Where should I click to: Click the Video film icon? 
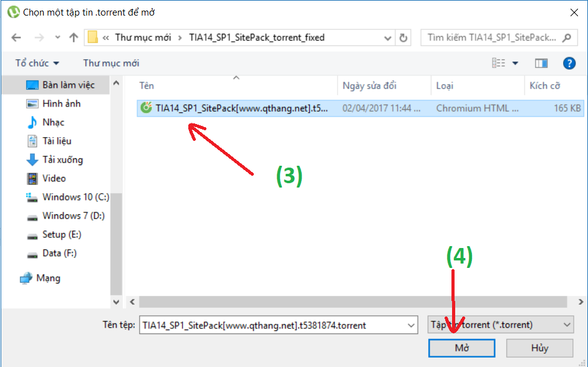pyautogui.click(x=32, y=178)
